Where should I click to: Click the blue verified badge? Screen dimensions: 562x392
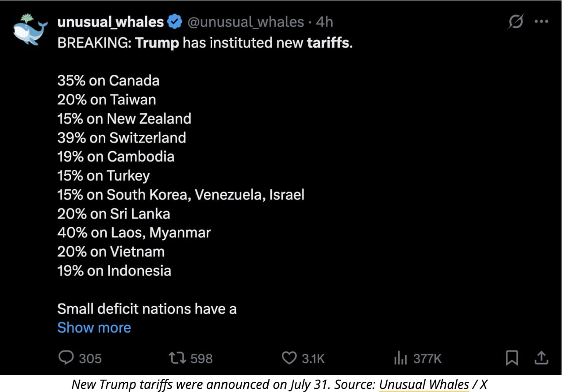[x=176, y=22]
